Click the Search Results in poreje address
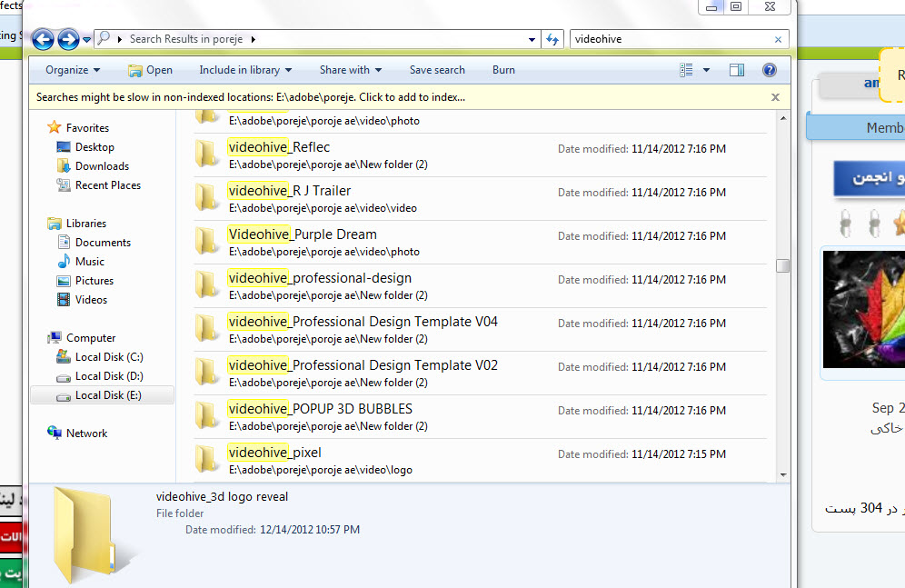 (x=186, y=39)
